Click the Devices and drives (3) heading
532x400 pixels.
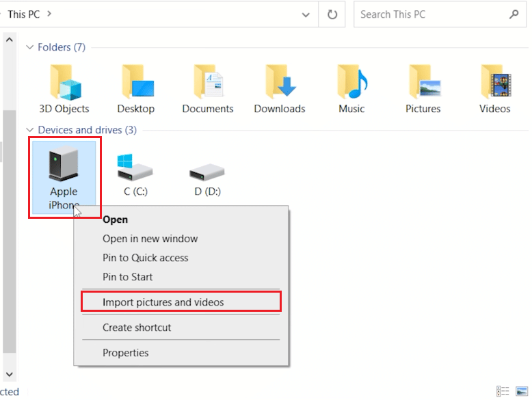(88, 130)
